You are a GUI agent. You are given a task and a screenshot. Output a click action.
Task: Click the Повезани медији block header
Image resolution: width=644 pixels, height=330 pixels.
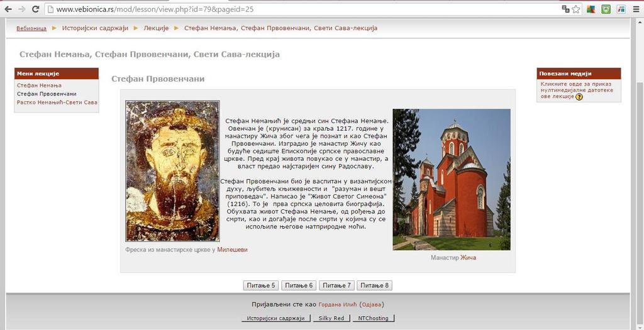click(579, 74)
